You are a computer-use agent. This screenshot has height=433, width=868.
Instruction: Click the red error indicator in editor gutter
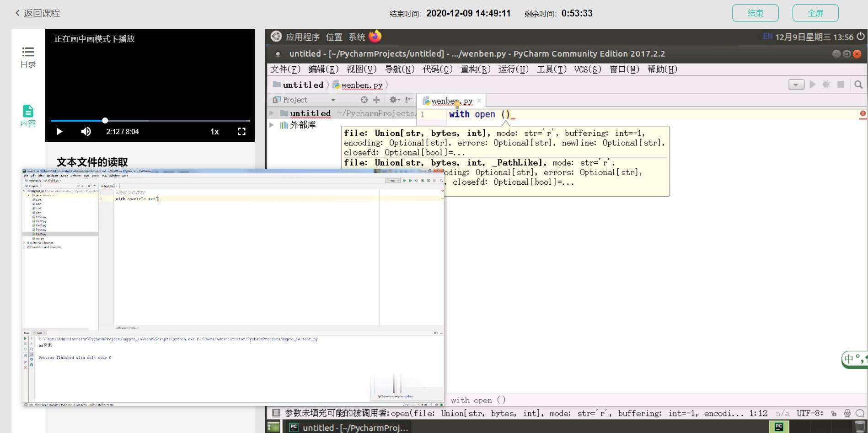click(x=863, y=113)
